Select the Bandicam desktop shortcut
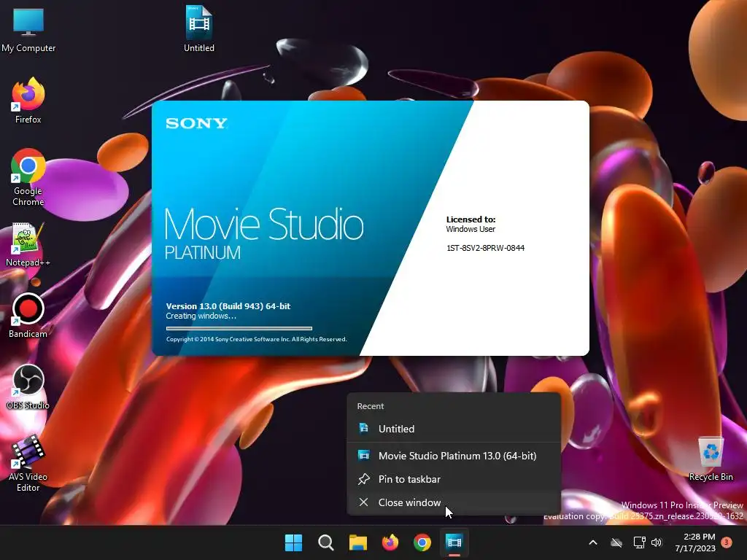Image resolution: width=747 pixels, height=560 pixels. [x=28, y=316]
